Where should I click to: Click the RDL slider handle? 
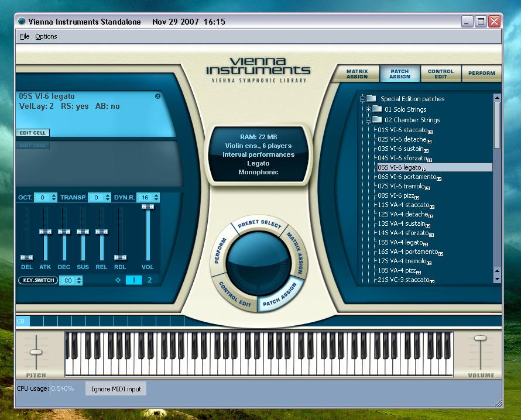click(x=120, y=257)
